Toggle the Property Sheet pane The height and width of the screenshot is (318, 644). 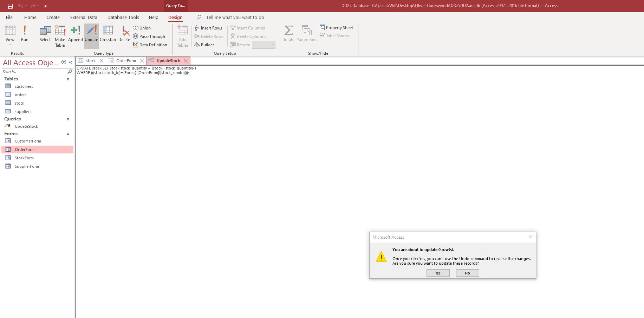click(336, 28)
